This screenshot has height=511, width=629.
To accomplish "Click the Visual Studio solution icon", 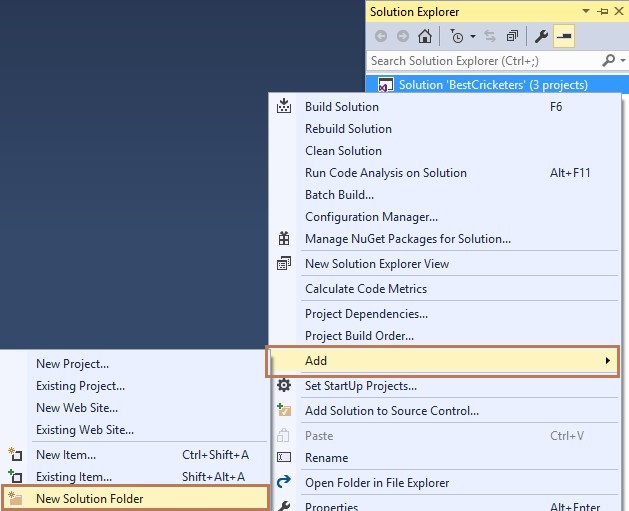I will point(386,85).
